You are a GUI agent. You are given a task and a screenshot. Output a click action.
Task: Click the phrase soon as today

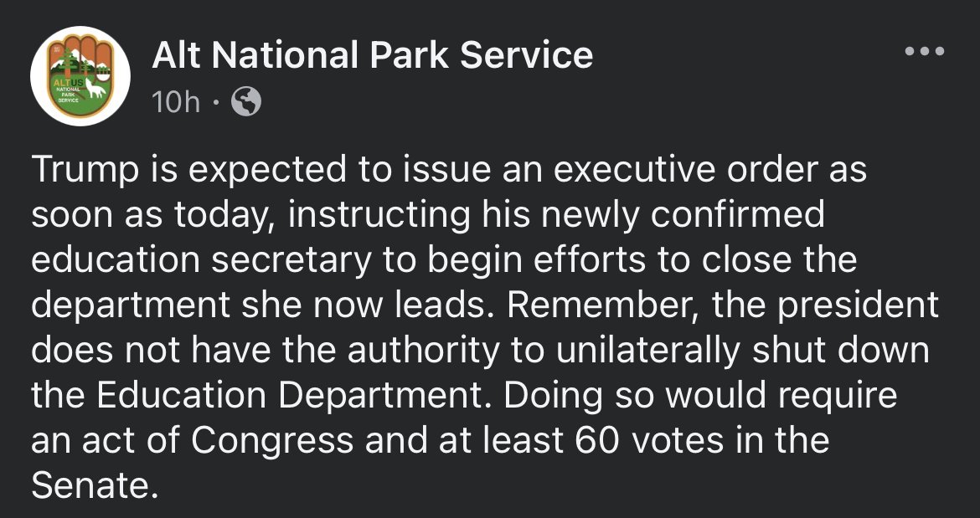click(x=148, y=216)
